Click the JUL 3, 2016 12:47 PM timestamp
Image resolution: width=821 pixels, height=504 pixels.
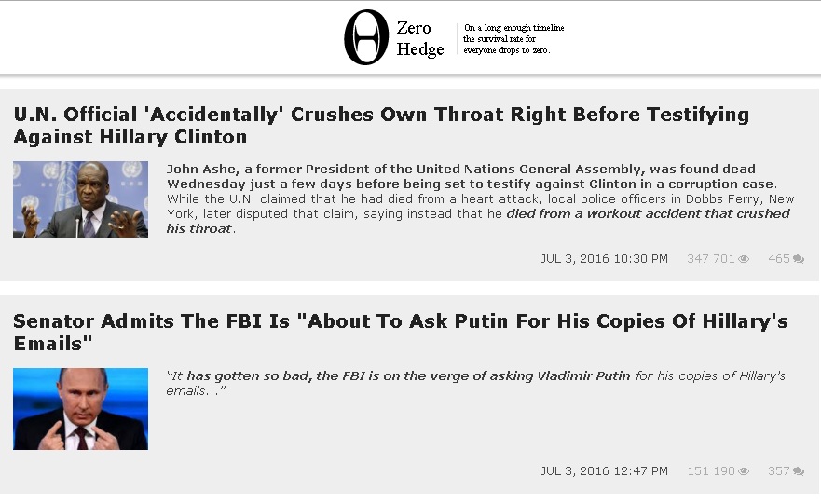604,471
